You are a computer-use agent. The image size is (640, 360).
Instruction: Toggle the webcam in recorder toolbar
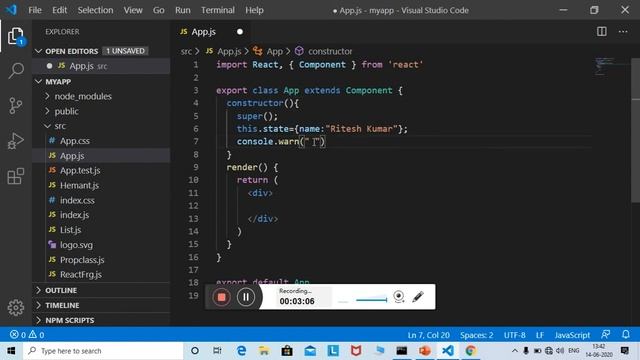[x=399, y=297]
